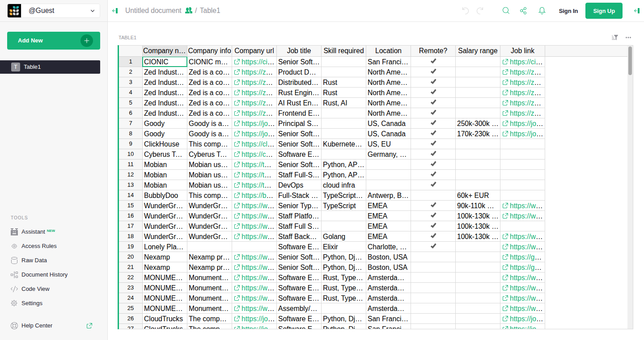Image resolution: width=644 pixels, height=340 pixels.
Task: Click link icon in row 7 Job link
Action: point(505,123)
